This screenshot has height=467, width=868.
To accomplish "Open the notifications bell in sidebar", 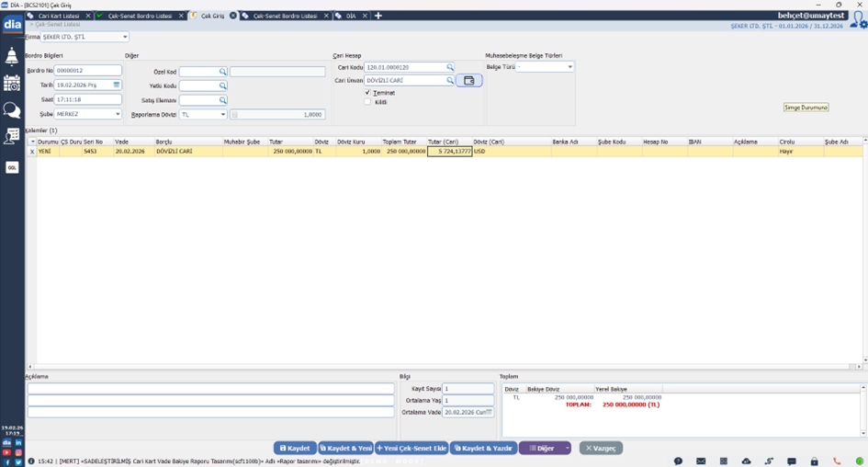I will [x=12, y=57].
